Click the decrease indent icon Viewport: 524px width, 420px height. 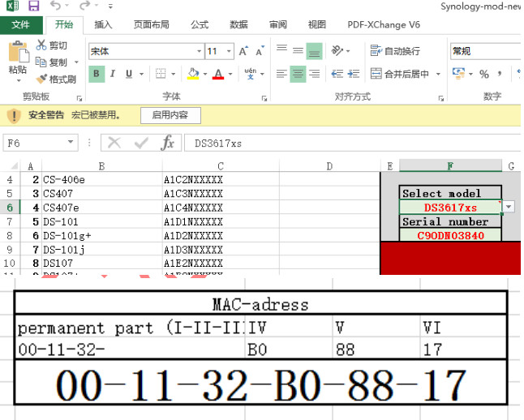tap(337, 74)
